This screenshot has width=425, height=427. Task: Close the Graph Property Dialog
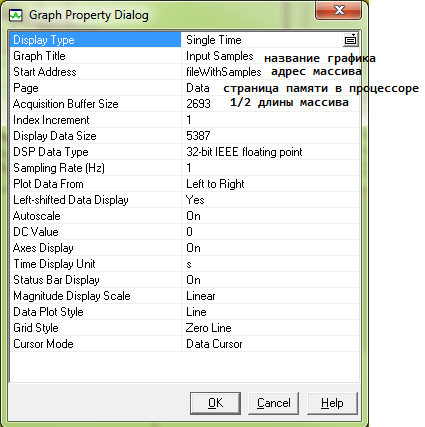tap(338, 10)
